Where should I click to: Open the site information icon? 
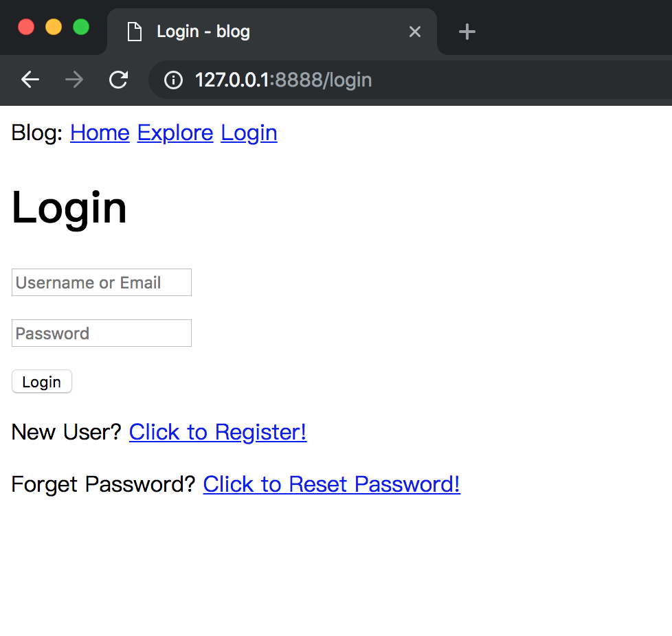coord(174,80)
